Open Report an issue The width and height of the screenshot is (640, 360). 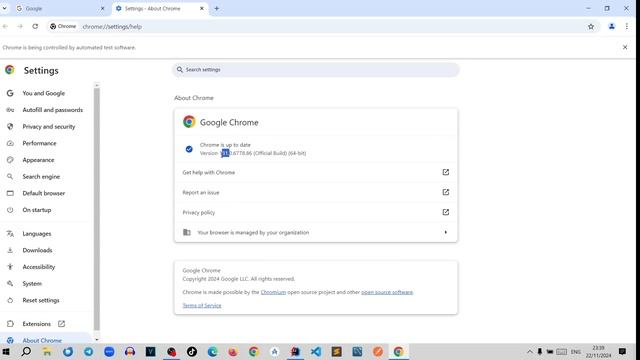316,192
